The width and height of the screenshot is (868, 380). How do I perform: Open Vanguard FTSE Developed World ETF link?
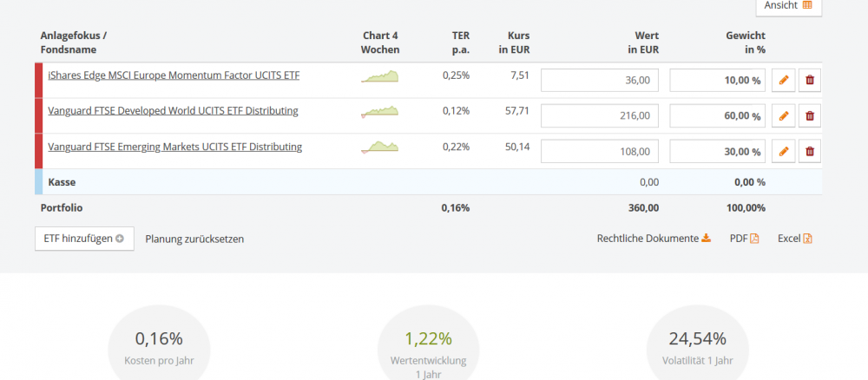[x=173, y=111]
